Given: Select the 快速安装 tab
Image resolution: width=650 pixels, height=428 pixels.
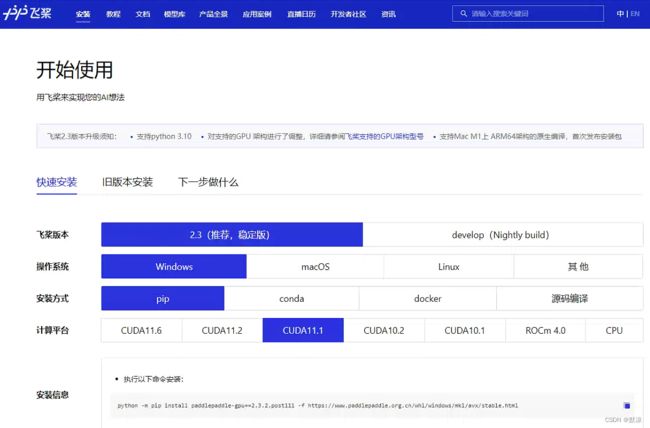Looking at the screenshot, I should click(56, 182).
